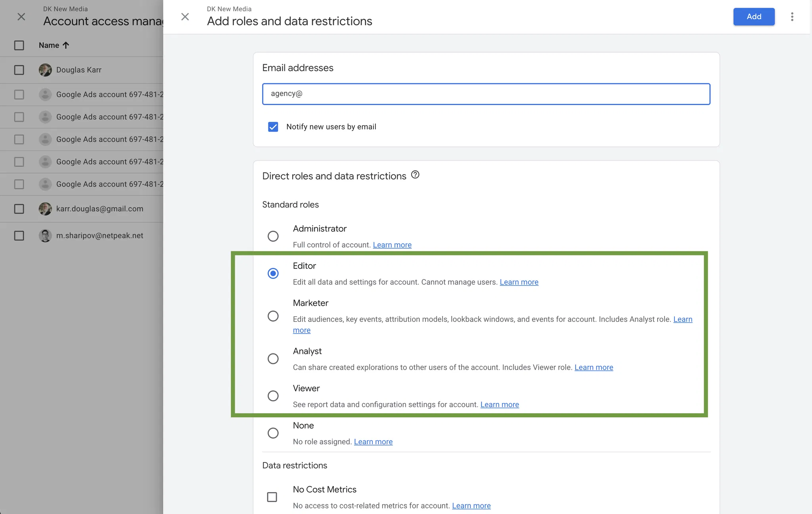
Task: Check the select-all checkbox beside Name
Action: tap(19, 45)
